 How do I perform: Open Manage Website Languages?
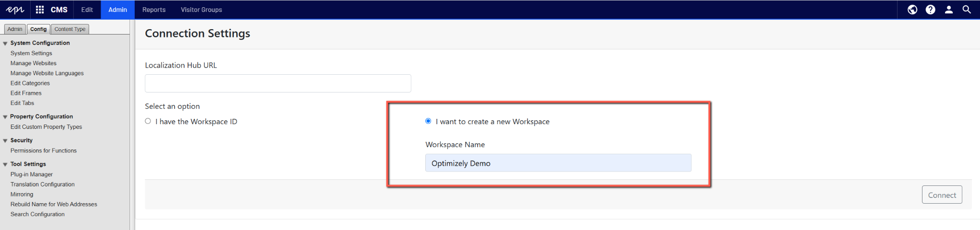pos(47,73)
